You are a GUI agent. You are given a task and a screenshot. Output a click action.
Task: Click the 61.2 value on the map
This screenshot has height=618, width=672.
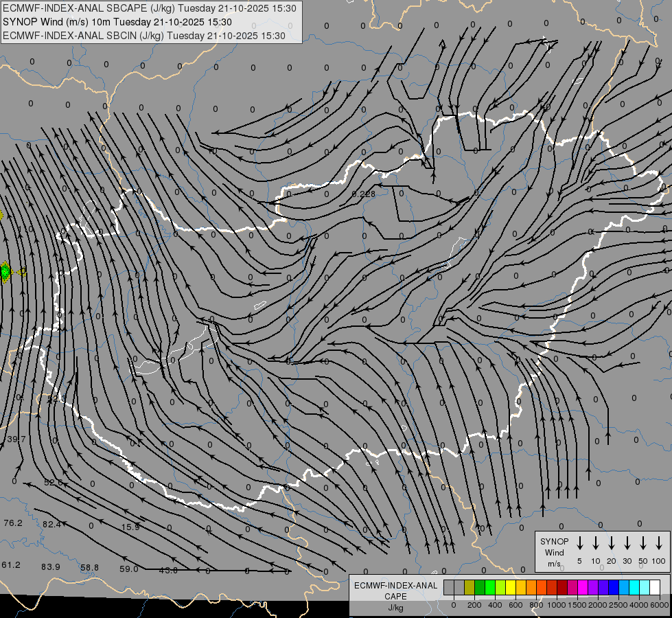(x=11, y=565)
